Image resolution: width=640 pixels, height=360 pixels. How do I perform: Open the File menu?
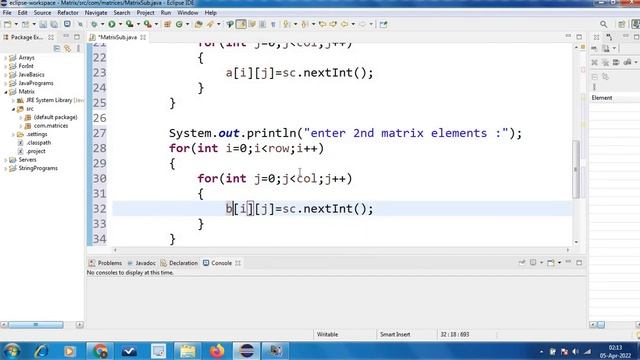[x=7, y=13]
